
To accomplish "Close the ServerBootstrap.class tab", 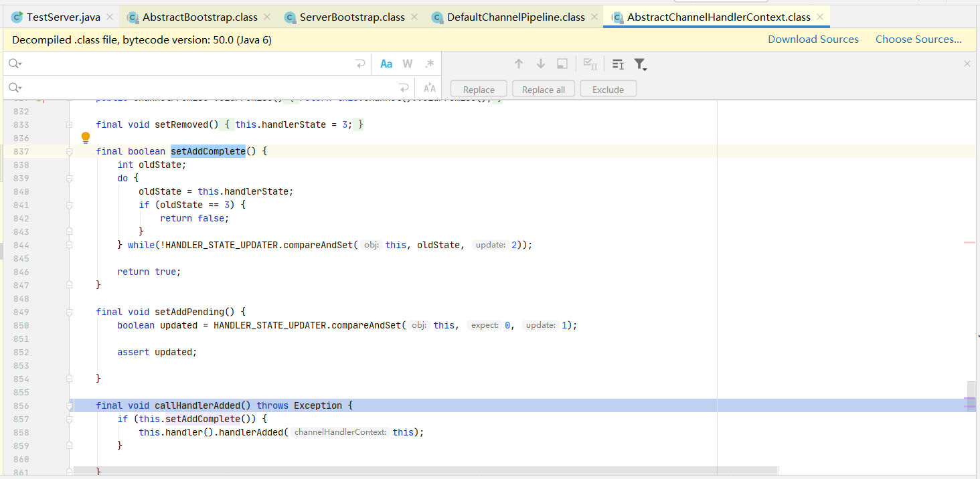I will (415, 17).
